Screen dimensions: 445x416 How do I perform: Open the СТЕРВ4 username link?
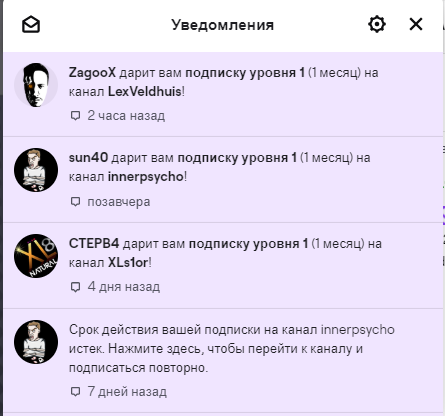[x=94, y=244]
